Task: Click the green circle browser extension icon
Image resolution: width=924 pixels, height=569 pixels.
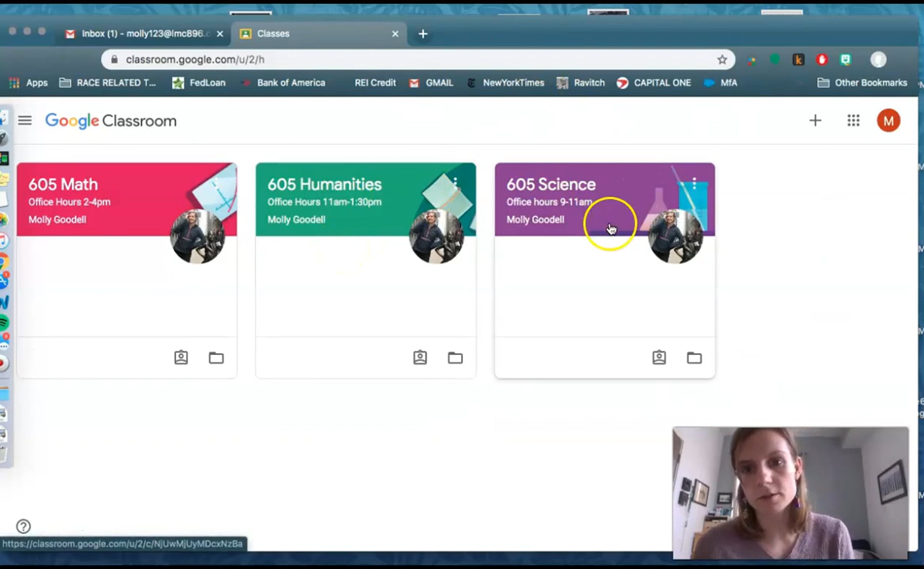Action: (775, 59)
